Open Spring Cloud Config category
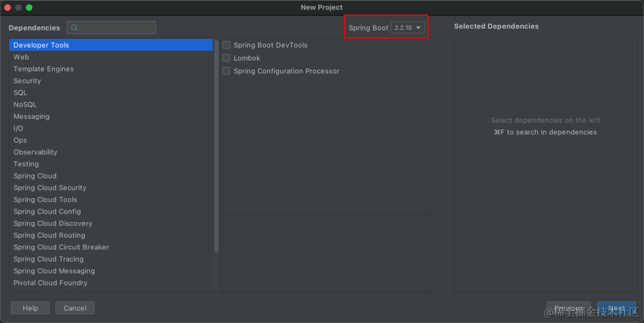644x323 pixels. point(111,211)
